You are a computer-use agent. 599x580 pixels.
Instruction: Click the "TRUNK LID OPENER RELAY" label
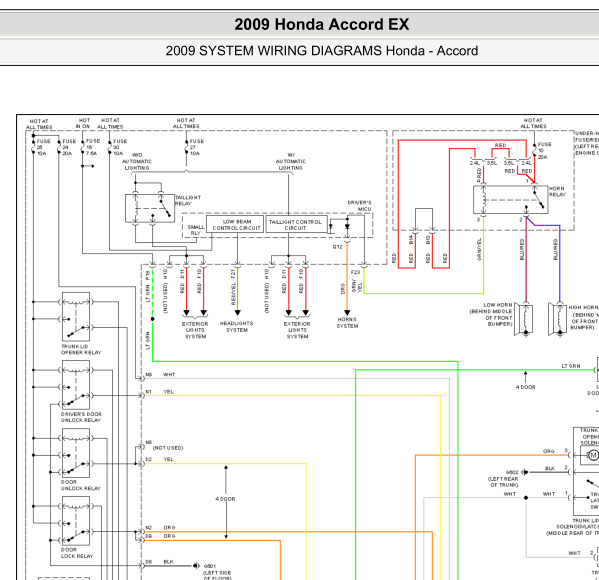(x=81, y=349)
